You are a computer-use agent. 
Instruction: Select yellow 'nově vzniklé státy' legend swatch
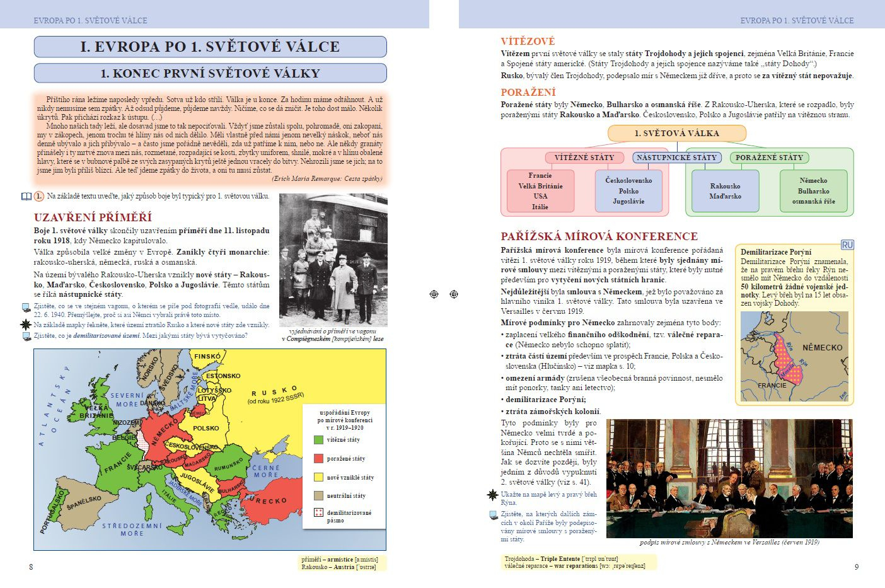(x=318, y=477)
